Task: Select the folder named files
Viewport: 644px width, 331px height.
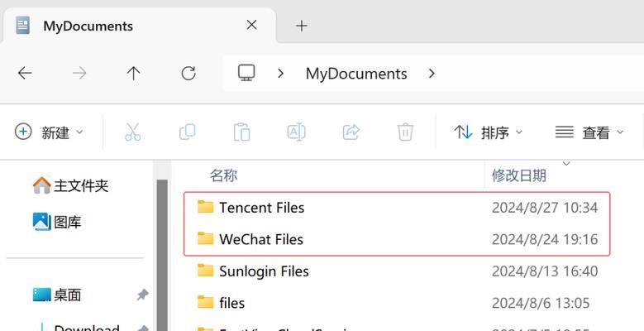Action: 232,304
